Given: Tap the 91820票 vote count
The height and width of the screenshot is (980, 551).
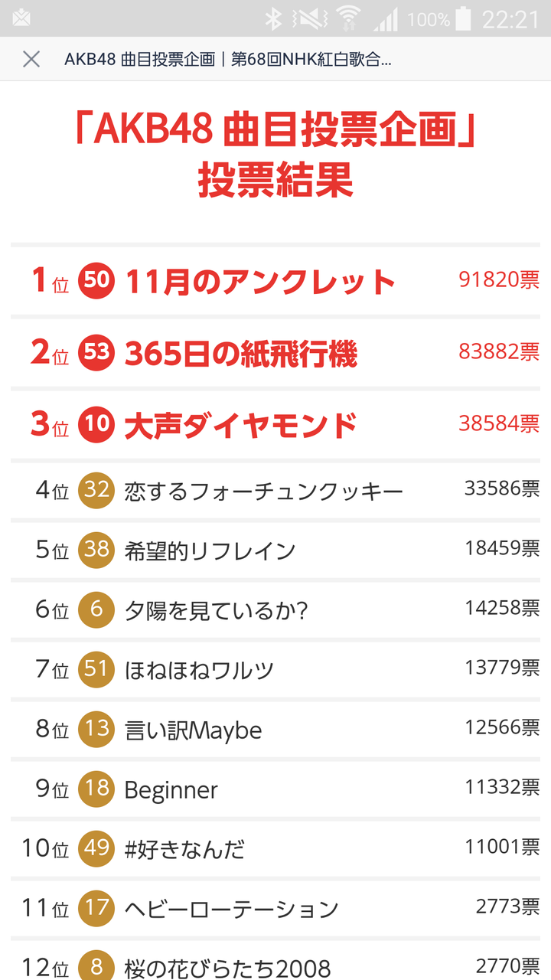Looking at the screenshot, I should click(499, 279).
